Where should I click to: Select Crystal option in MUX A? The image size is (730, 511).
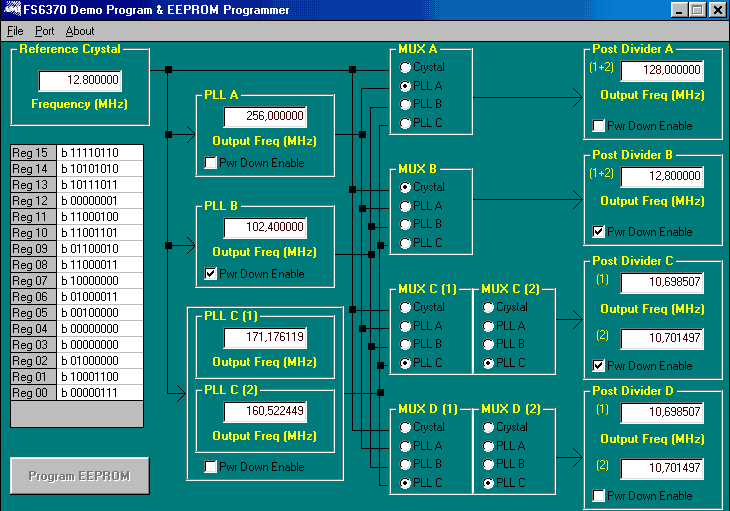(x=405, y=68)
